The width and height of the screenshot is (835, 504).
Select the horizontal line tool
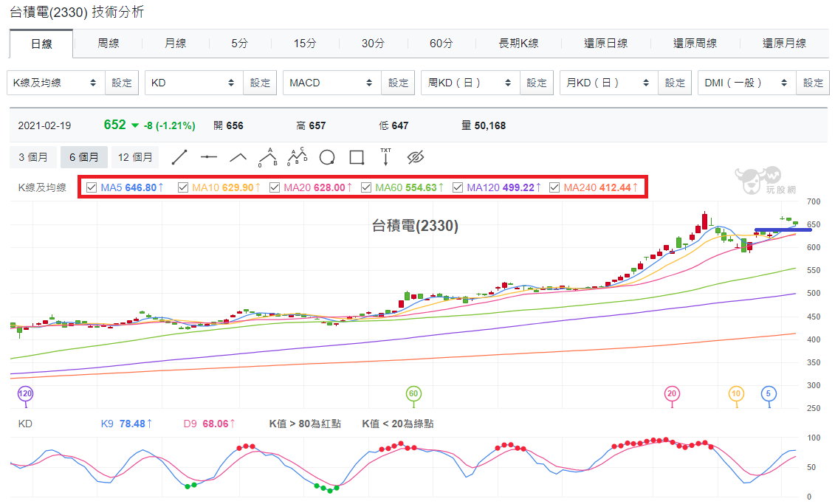click(x=209, y=157)
